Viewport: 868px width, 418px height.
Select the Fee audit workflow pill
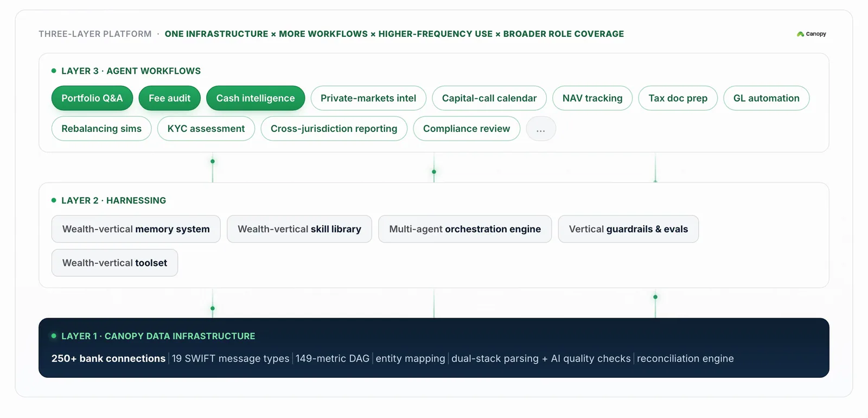pos(170,98)
